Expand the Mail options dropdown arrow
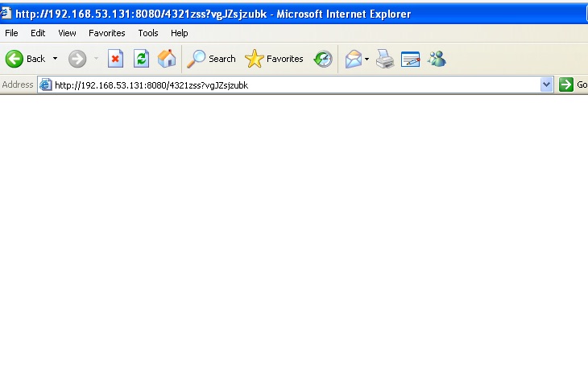This screenshot has height=371, width=588. [366, 59]
